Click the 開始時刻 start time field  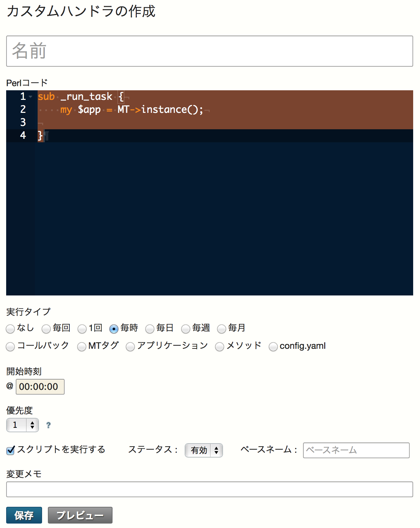(x=40, y=387)
